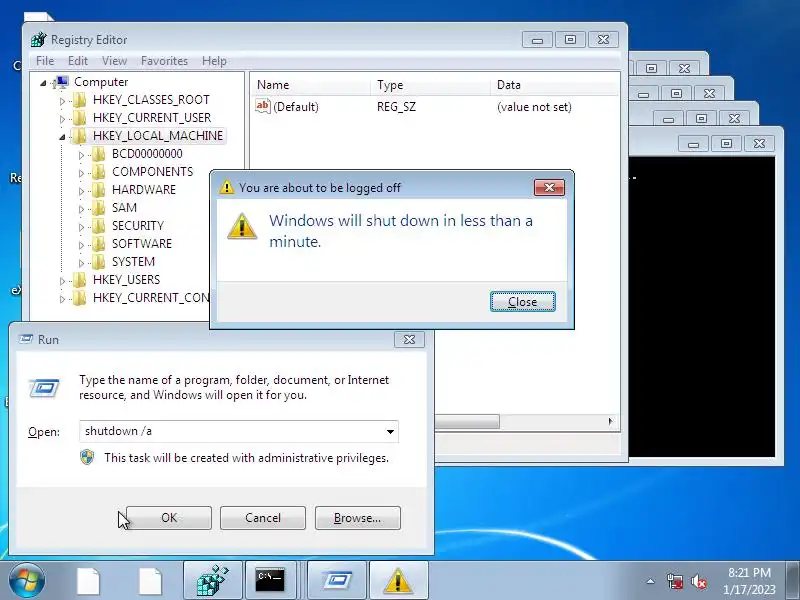800x600 pixels.
Task: Click the Run program icon in dialog body
Action: [44, 388]
